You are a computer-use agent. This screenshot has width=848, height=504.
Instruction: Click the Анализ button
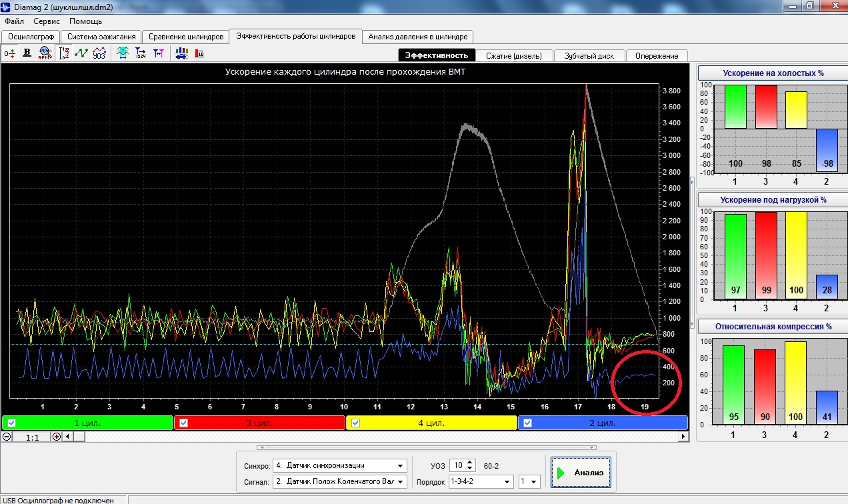point(580,472)
